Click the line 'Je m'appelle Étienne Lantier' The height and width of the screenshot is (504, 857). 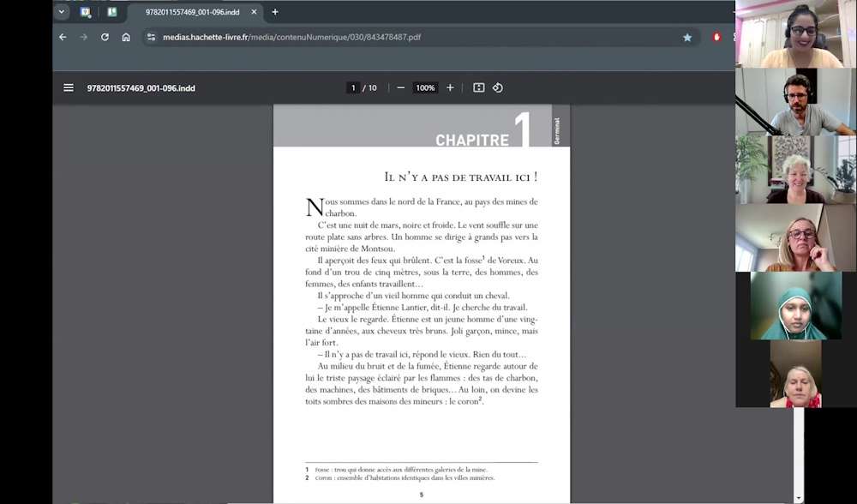point(423,308)
